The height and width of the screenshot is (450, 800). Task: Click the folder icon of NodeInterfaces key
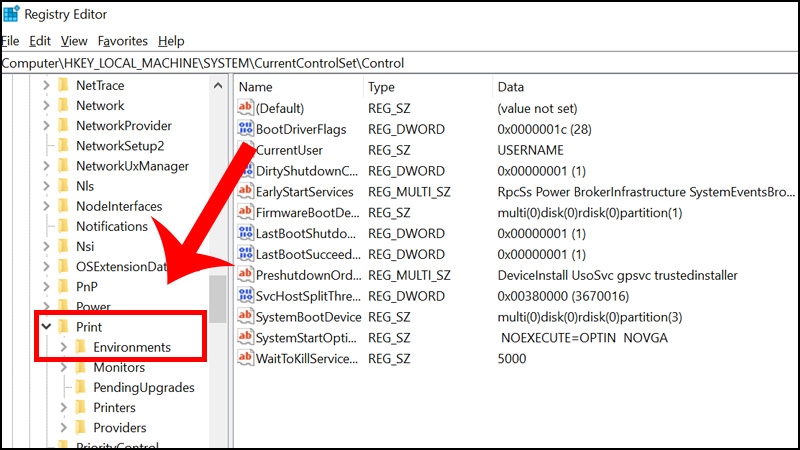pos(63,206)
